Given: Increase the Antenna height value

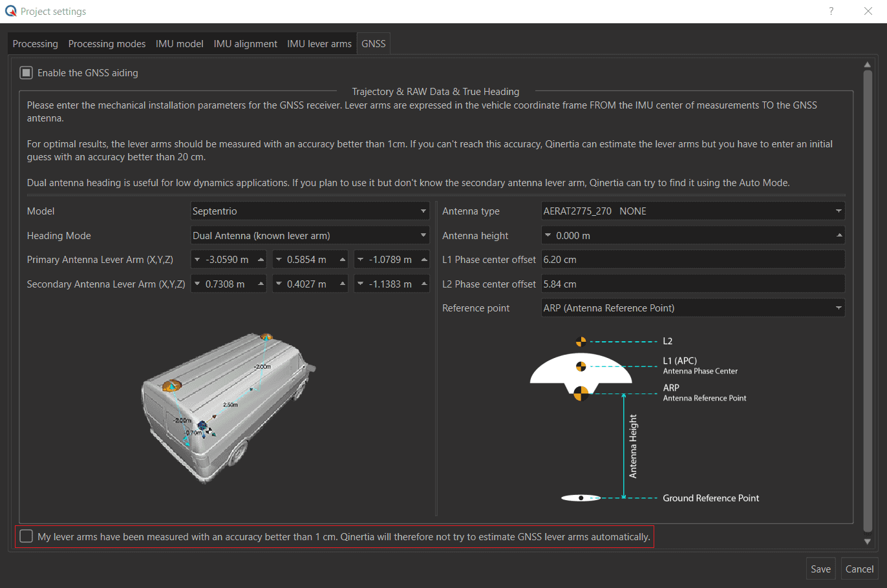Looking at the screenshot, I should (839, 236).
